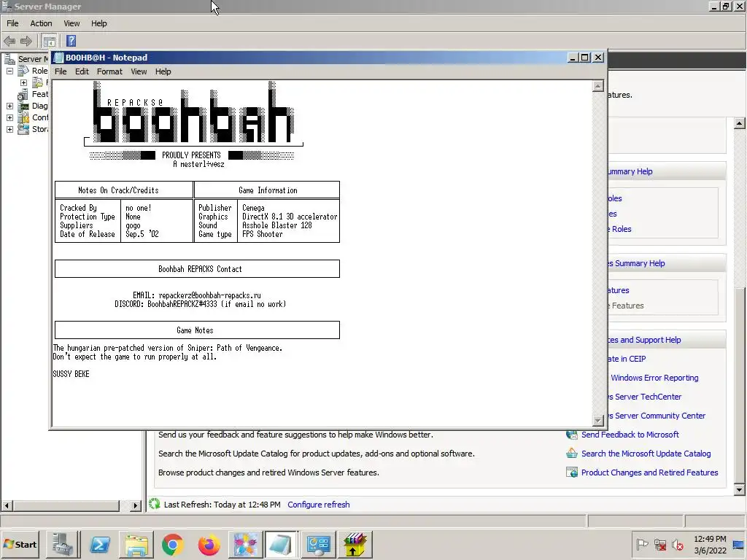Click Show/Hide Console Tree toolbar icon
747x560 pixels.
(49, 41)
